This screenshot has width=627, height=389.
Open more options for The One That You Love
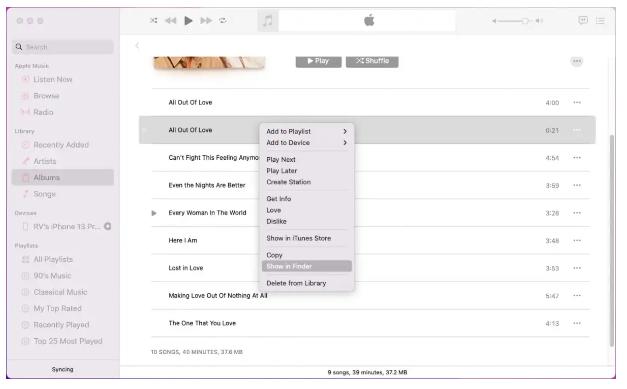pyautogui.click(x=577, y=323)
